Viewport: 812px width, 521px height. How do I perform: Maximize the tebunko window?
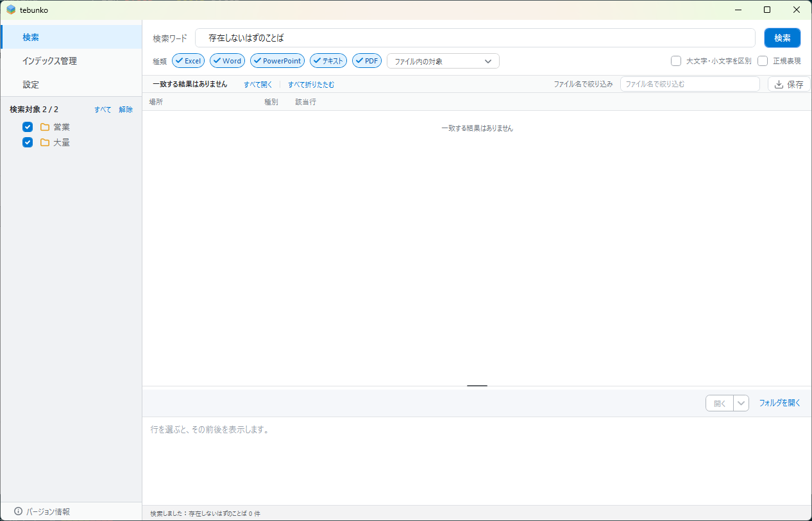coord(767,10)
